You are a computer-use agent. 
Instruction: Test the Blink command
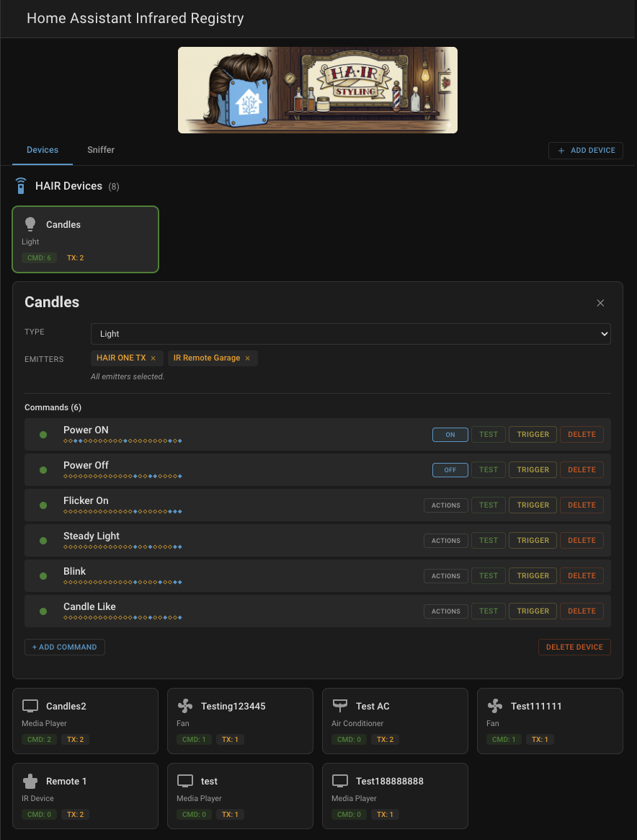[x=488, y=576]
